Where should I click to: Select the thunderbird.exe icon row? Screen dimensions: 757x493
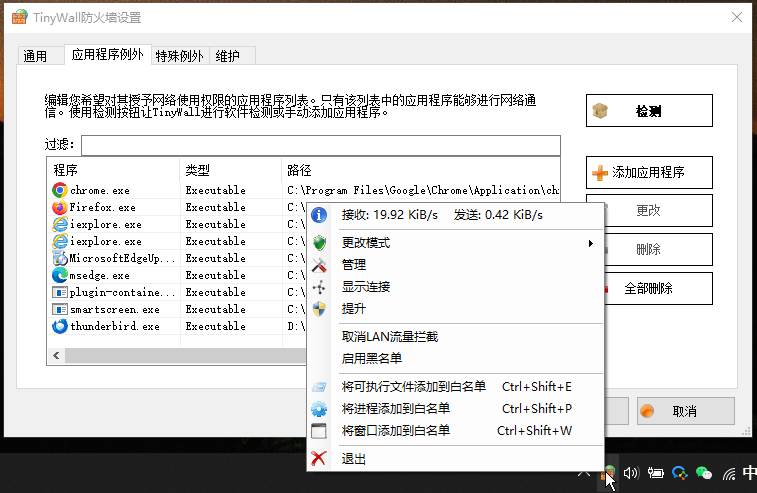pyautogui.click(x=60, y=326)
